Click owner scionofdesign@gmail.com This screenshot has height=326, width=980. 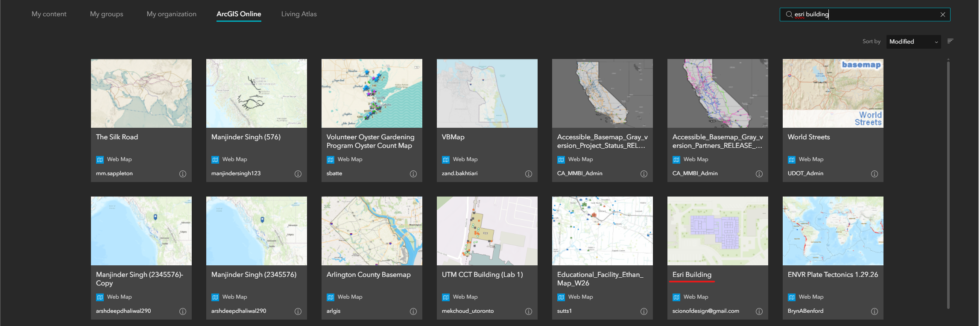706,311
